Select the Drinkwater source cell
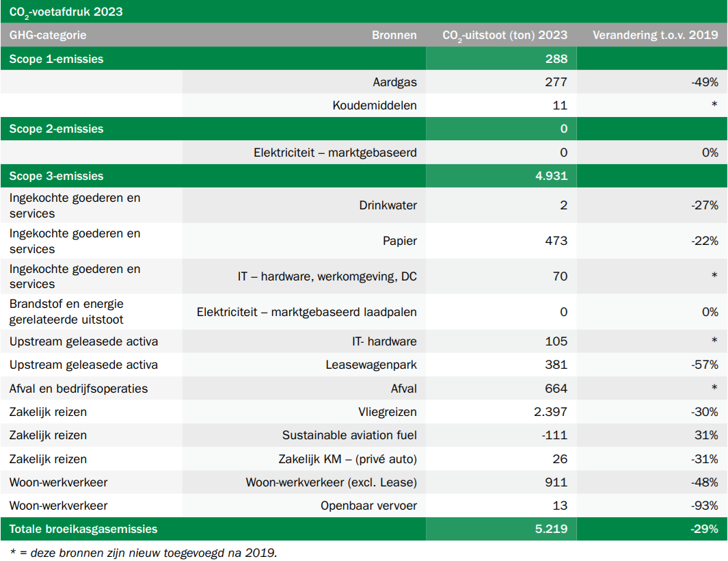Image resolution: width=728 pixels, height=561 pixels. coord(388,205)
